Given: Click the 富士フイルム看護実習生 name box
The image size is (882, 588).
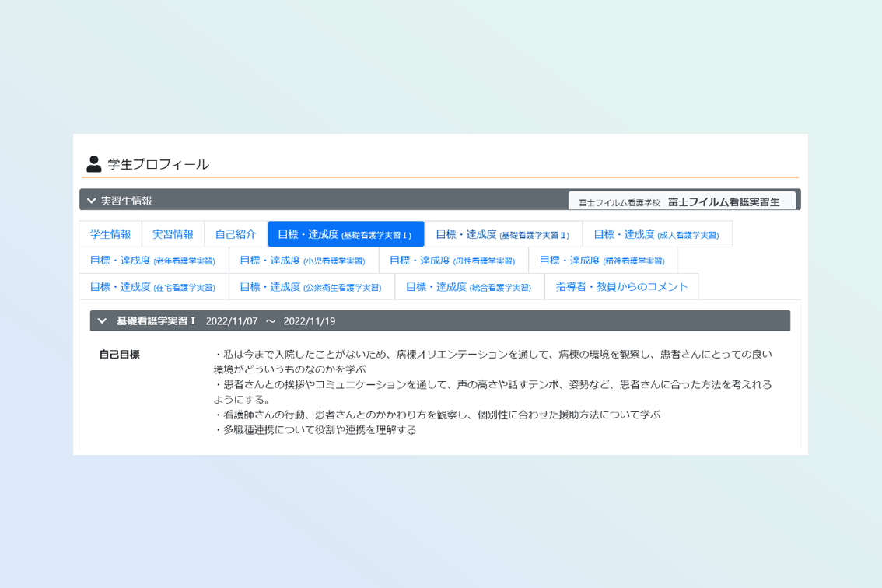Looking at the screenshot, I should (x=682, y=201).
